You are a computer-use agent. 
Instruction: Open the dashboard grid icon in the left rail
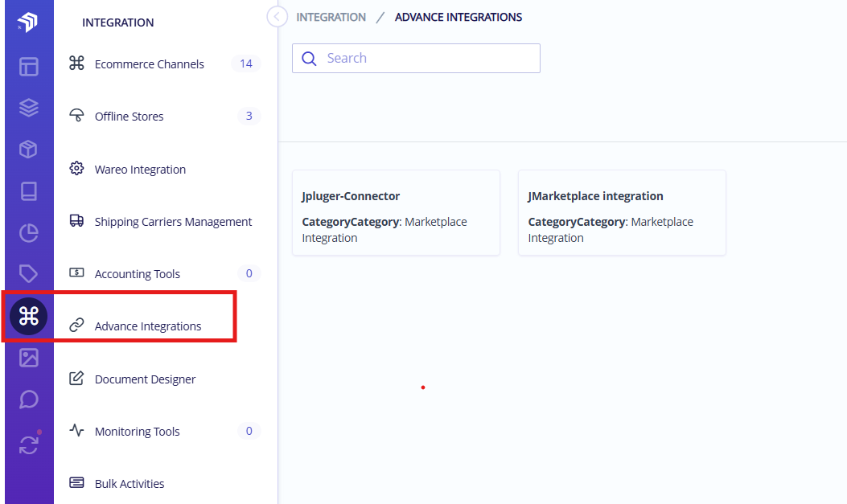(x=28, y=68)
